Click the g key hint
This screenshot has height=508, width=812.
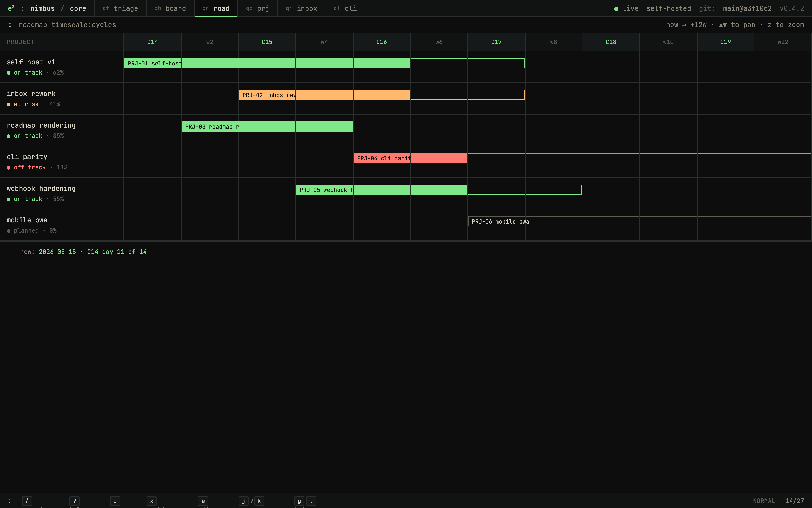299,501
